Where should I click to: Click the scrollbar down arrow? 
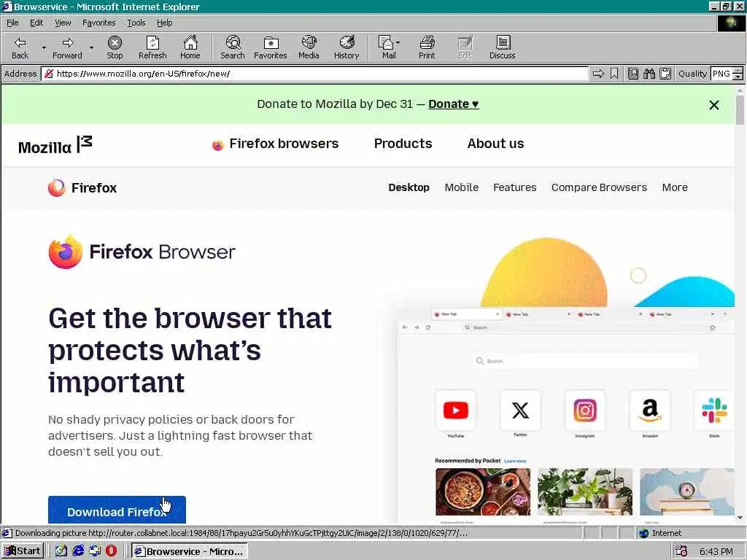tap(740, 518)
